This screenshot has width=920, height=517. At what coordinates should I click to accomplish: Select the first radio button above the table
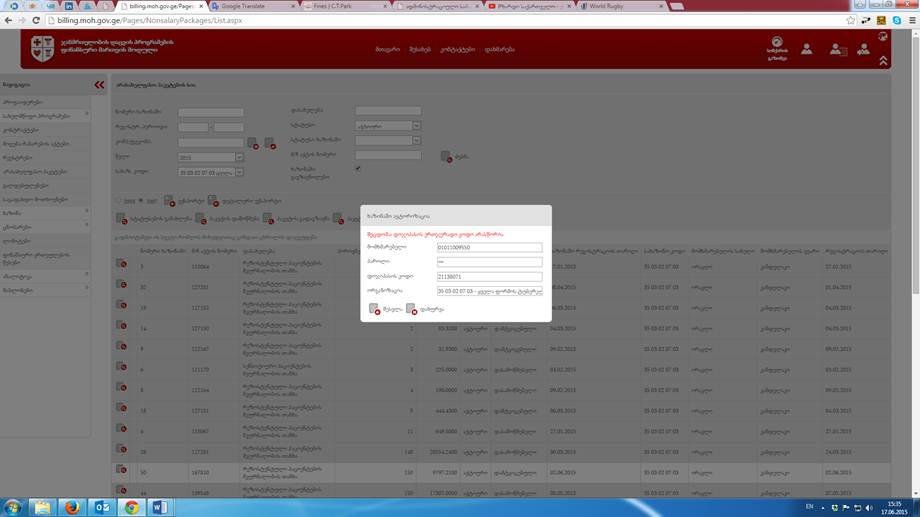coord(119,201)
